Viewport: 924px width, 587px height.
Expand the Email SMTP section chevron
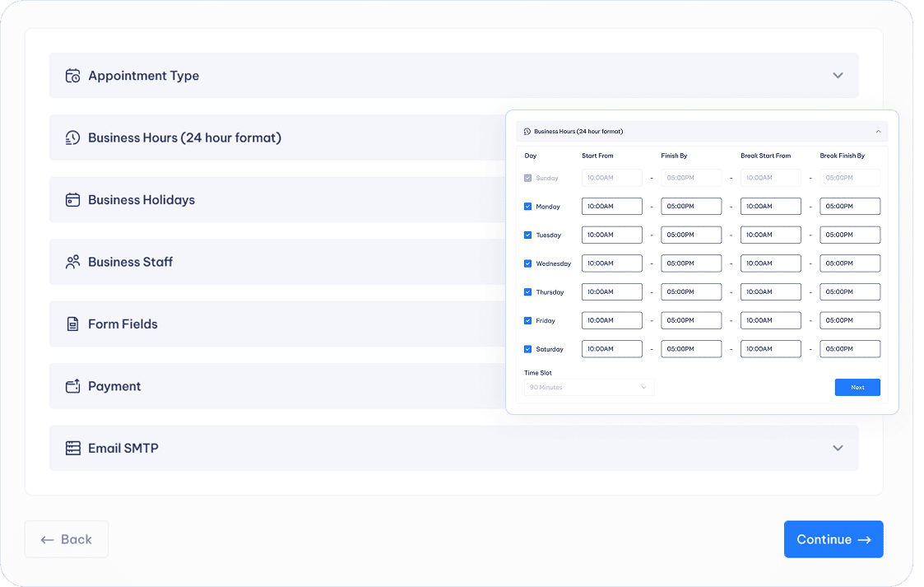(838, 449)
